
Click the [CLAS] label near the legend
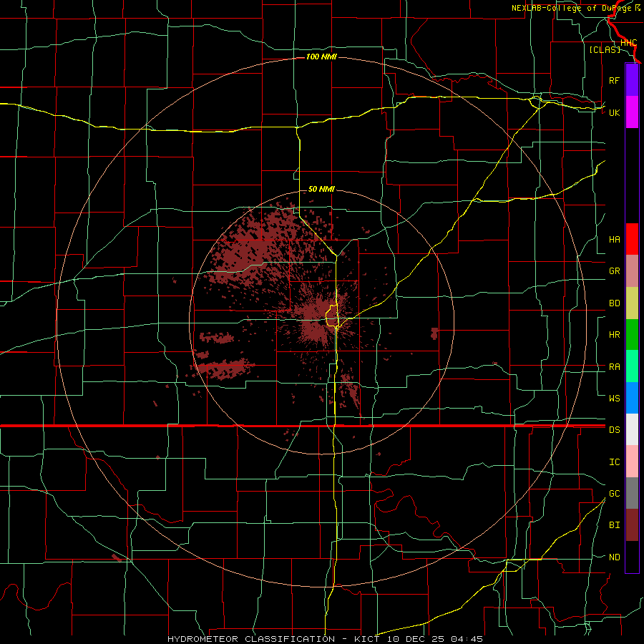[605, 49]
